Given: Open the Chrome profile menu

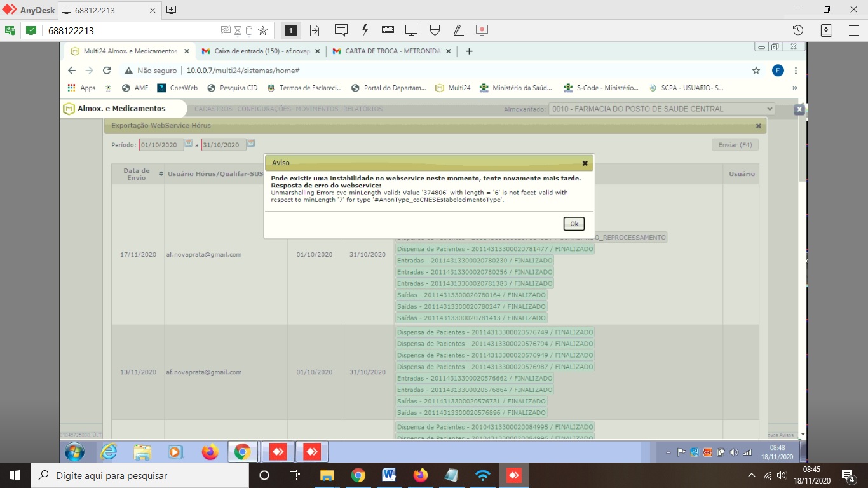Looking at the screenshot, I should click(x=778, y=70).
